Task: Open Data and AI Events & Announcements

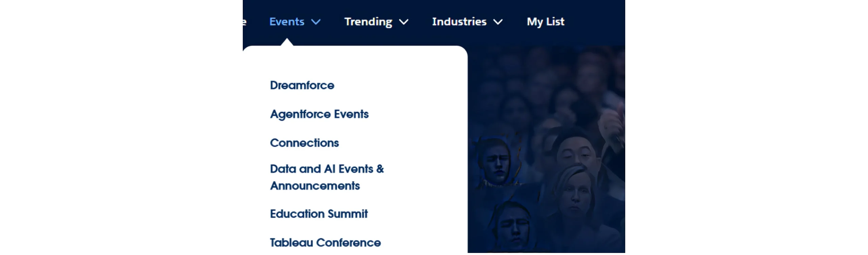Action: 327,177
